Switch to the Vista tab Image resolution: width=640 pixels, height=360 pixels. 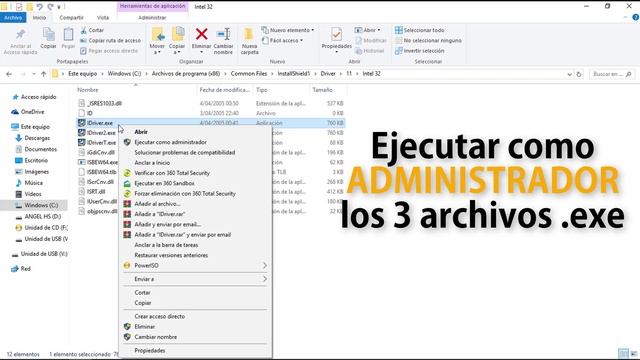pos(103,18)
